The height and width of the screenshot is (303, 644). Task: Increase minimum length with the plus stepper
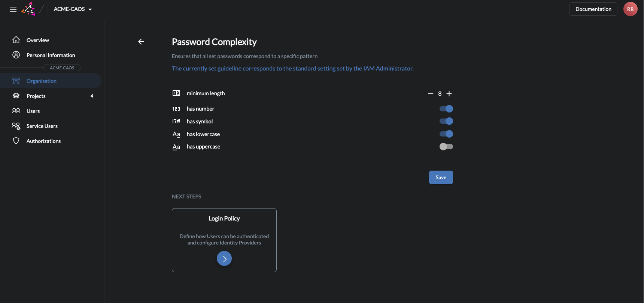tap(449, 93)
